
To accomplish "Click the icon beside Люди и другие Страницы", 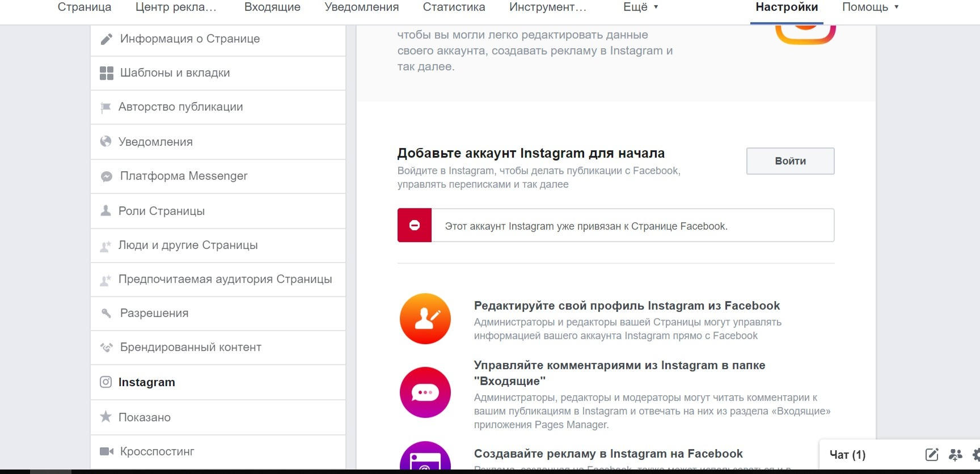I will point(105,246).
